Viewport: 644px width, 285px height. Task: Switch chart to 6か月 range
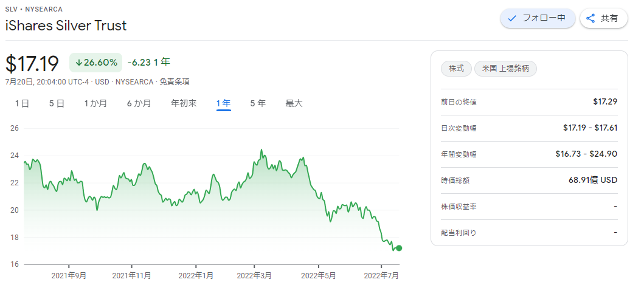pyautogui.click(x=139, y=103)
